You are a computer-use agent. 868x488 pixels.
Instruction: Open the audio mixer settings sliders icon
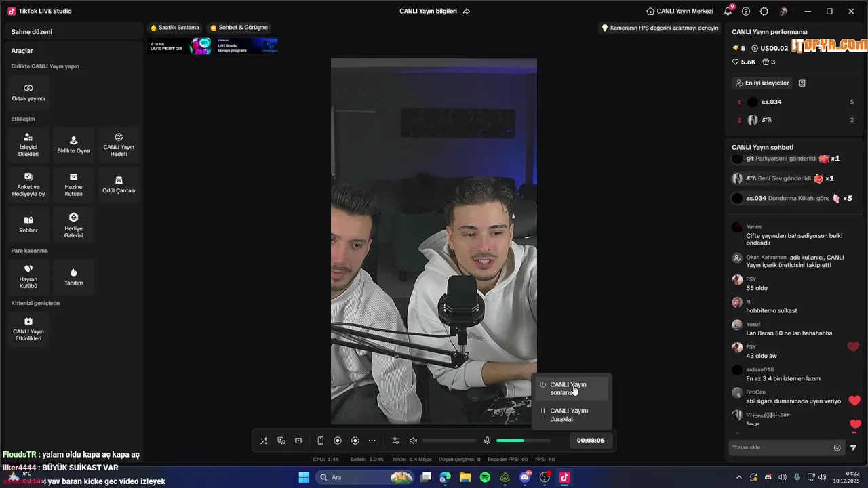coord(396,441)
